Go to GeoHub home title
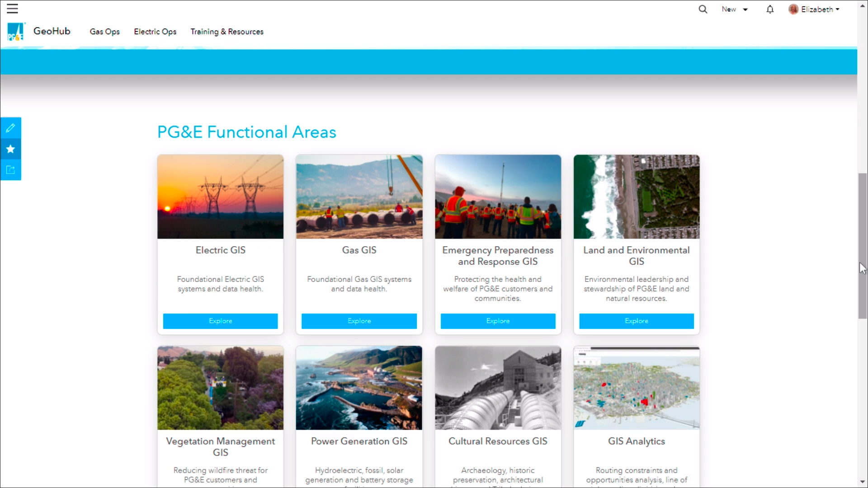 52,31
